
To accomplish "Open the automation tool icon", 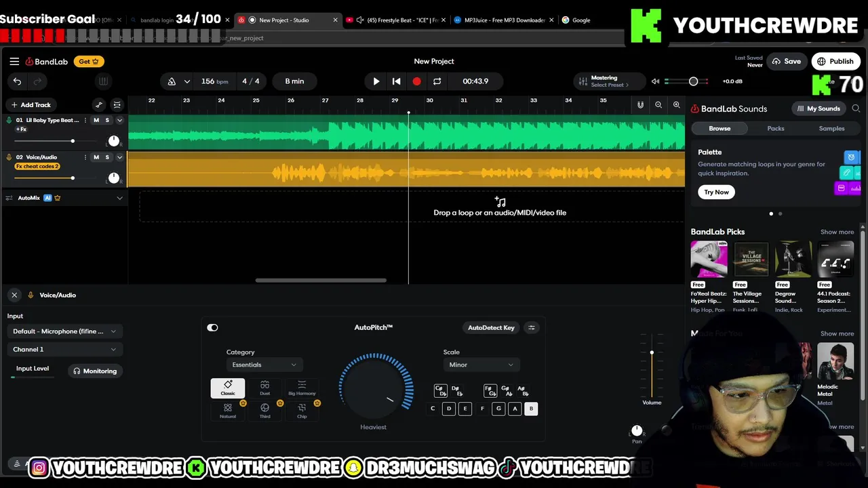I will pos(99,104).
